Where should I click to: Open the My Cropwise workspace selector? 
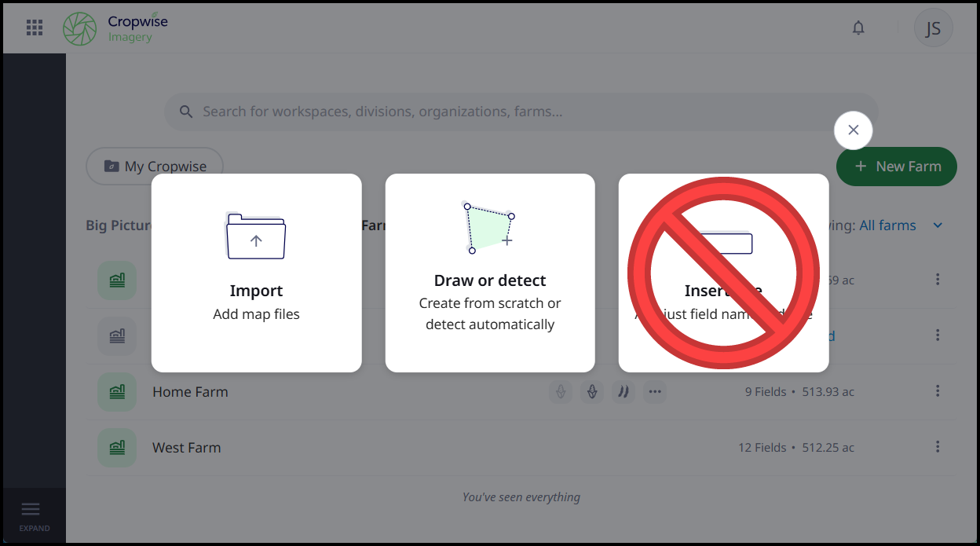coord(154,166)
